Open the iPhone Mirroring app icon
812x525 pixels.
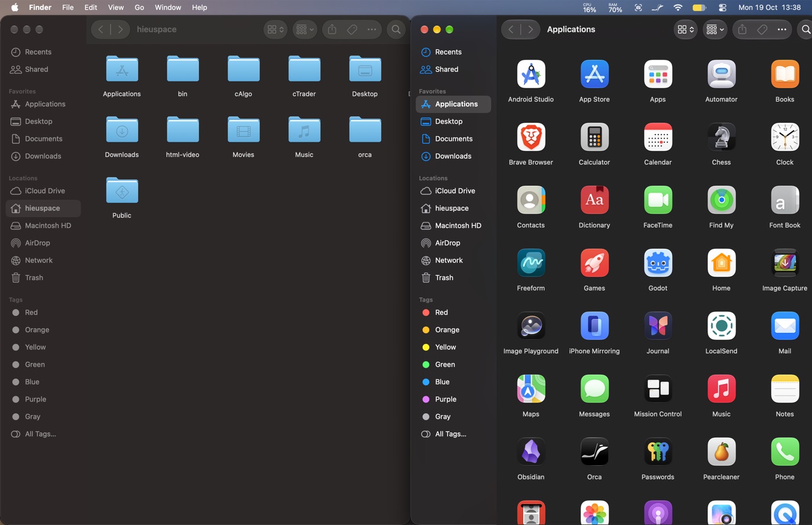594,326
